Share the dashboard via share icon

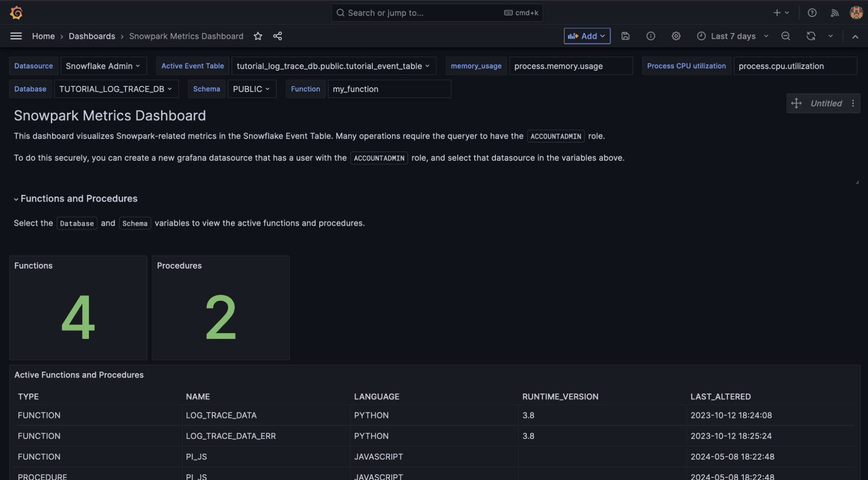pos(277,36)
